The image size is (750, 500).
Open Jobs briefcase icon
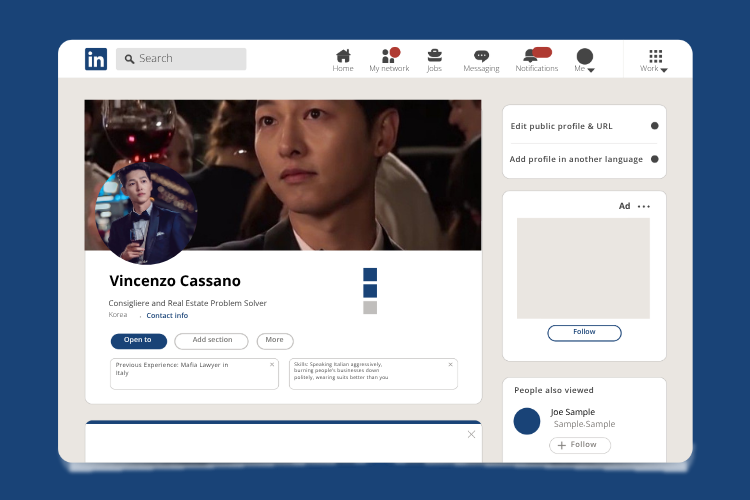pyautogui.click(x=434, y=56)
